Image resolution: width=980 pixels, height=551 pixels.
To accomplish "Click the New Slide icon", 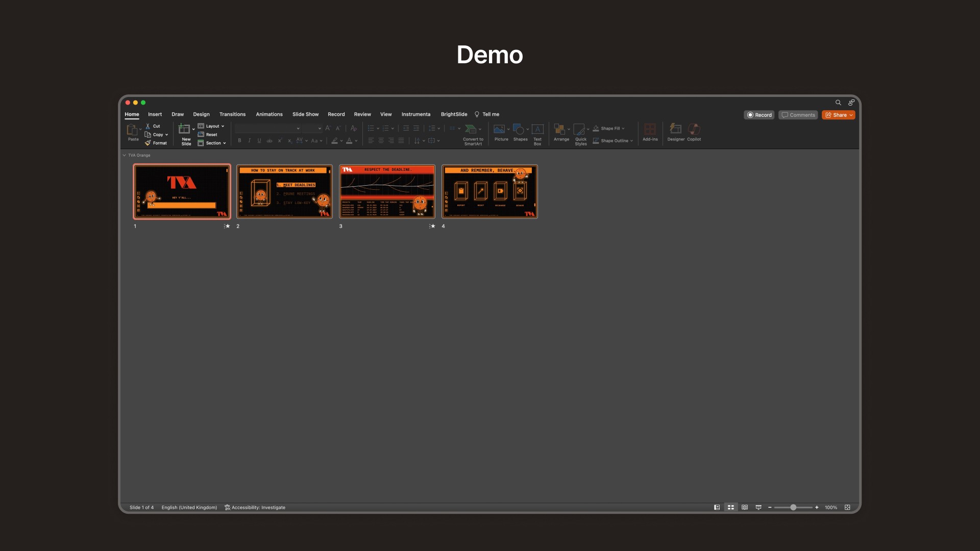I will [184, 129].
